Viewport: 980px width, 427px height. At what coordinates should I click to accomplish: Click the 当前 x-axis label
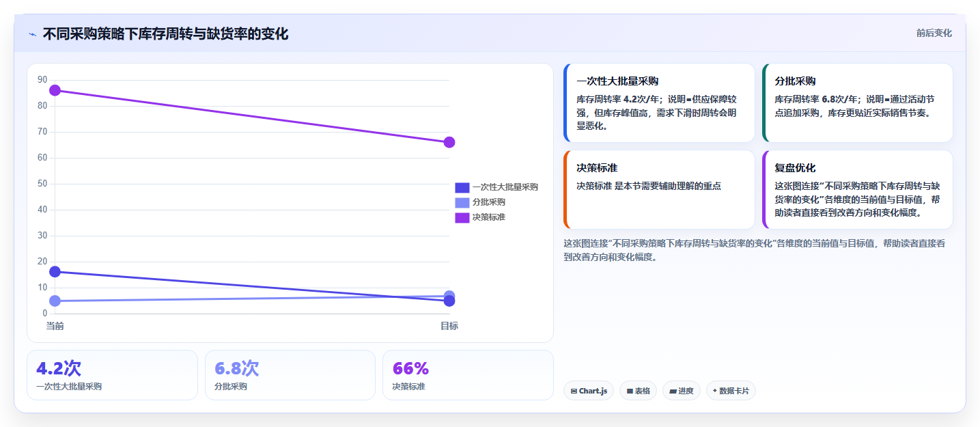(x=55, y=326)
